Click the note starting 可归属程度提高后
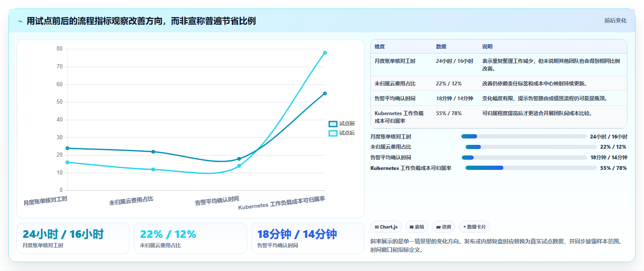 (x=537, y=113)
